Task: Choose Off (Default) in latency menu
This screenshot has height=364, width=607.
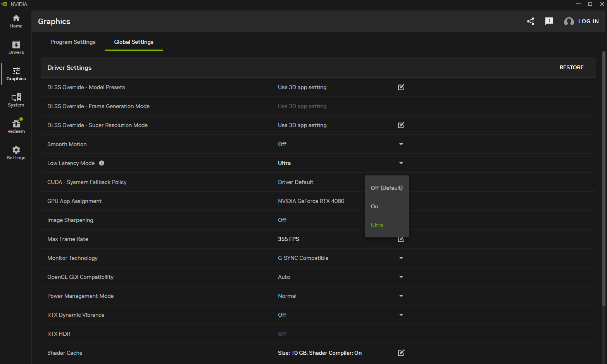Action: (x=386, y=188)
